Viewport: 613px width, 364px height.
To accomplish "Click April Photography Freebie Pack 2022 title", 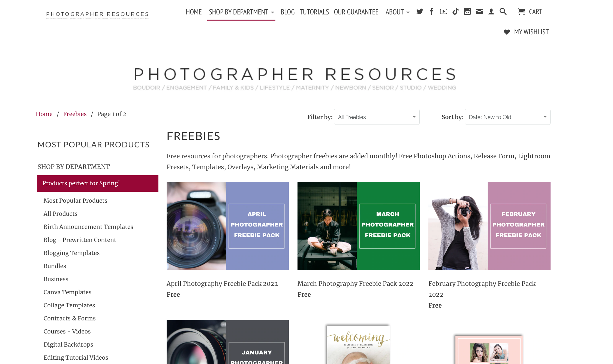I will point(222,284).
